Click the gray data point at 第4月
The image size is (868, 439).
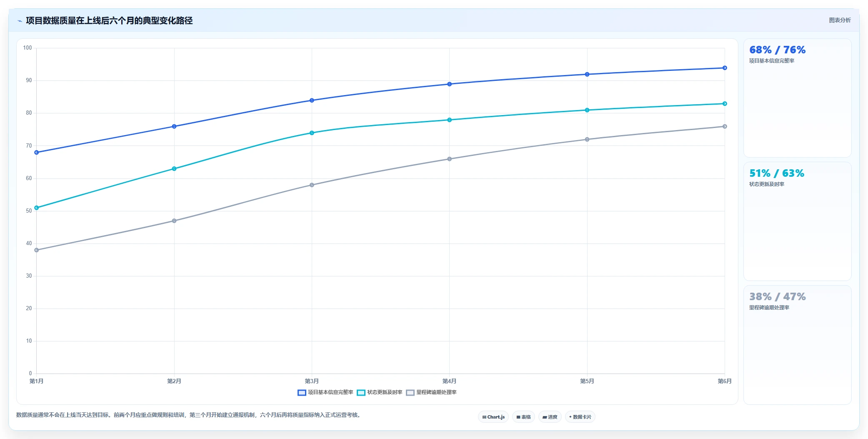[449, 159]
